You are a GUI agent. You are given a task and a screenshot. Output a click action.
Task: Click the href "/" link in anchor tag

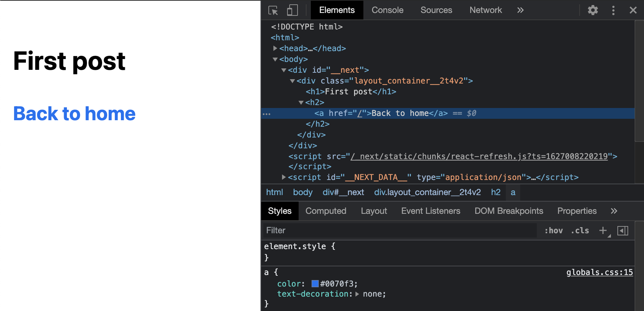pos(359,113)
